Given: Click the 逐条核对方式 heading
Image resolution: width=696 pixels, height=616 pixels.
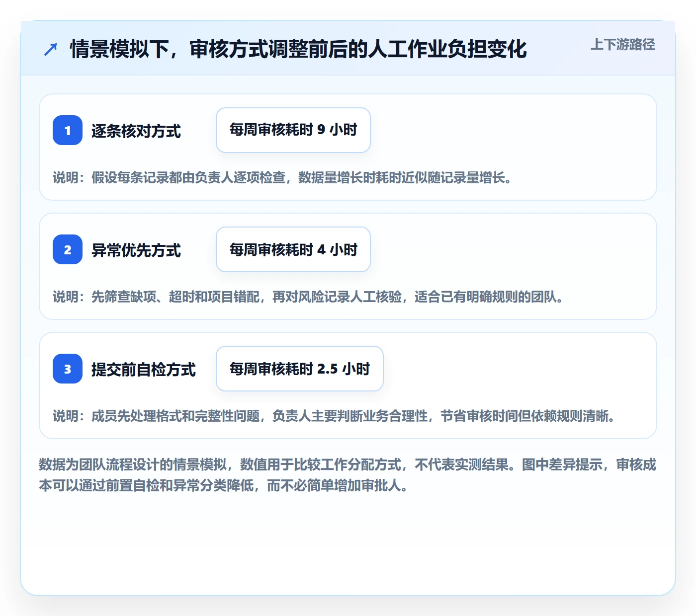Looking at the screenshot, I should [x=136, y=131].
